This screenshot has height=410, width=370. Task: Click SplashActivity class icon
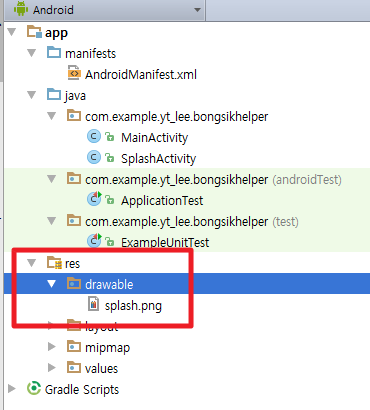click(x=94, y=157)
